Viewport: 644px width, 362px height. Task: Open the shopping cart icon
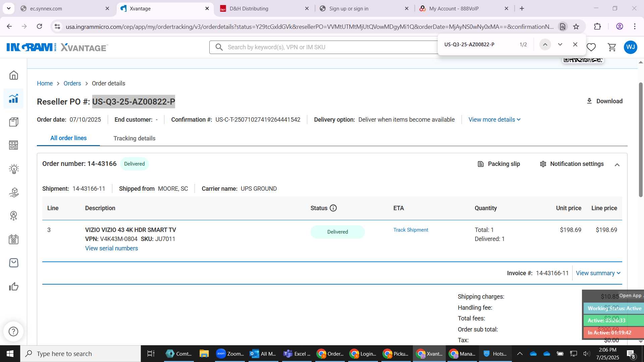tap(612, 47)
